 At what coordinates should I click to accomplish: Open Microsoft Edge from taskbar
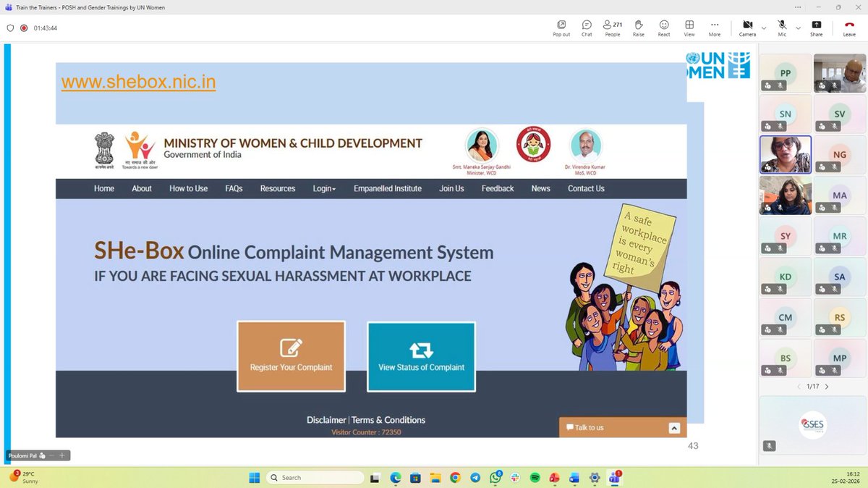396,478
